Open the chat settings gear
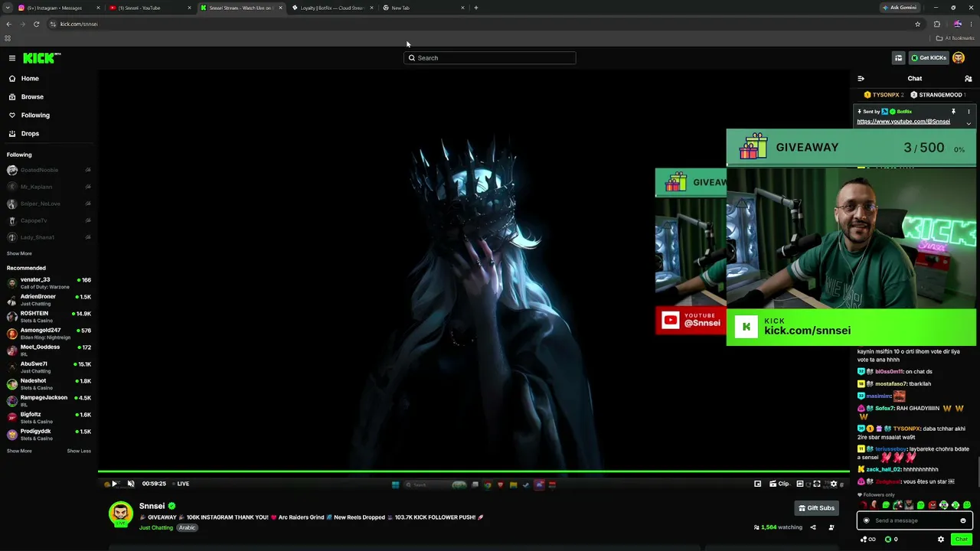This screenshot has width=980, height=551. (941, 540)
